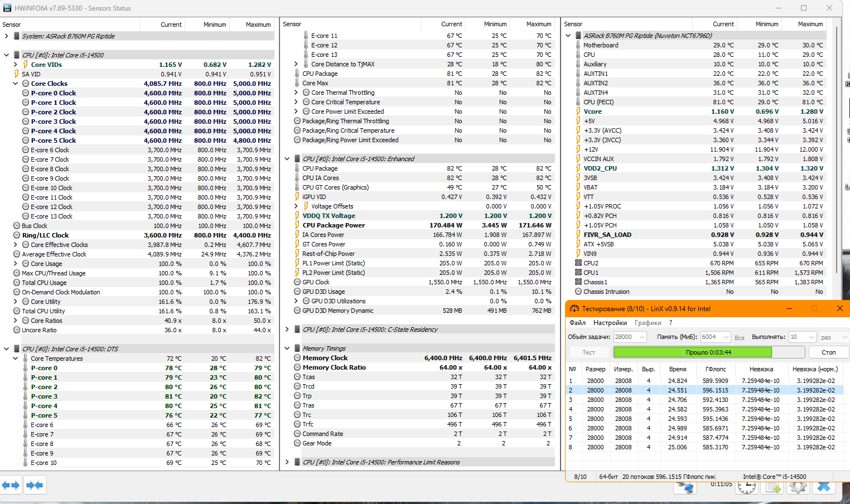Collapse the CPU [#0]: Intel Core i5-14500 group
Screen dimensions: 850x504
pos(6,55)
